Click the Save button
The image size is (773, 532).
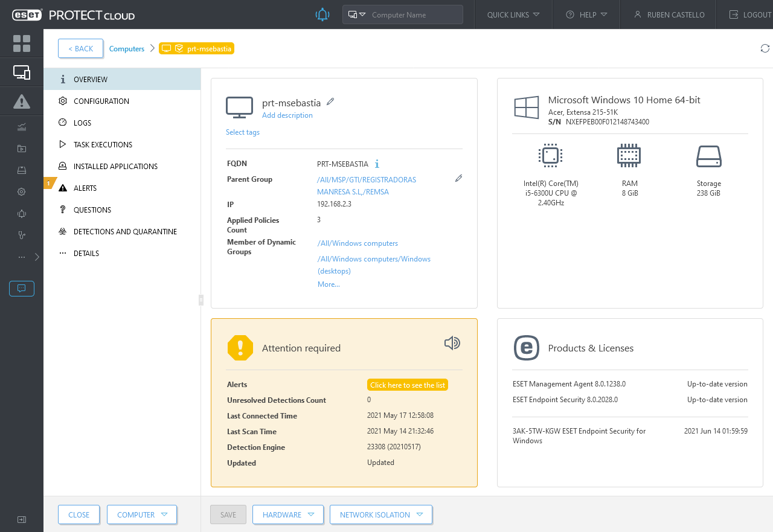pos(228,514)
